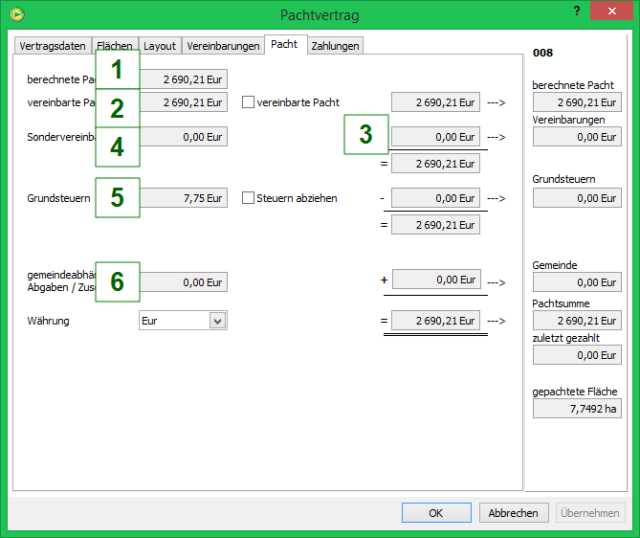640x538 pixels.
Task: Click the app icon in title bar
Action: pos(15,15)
